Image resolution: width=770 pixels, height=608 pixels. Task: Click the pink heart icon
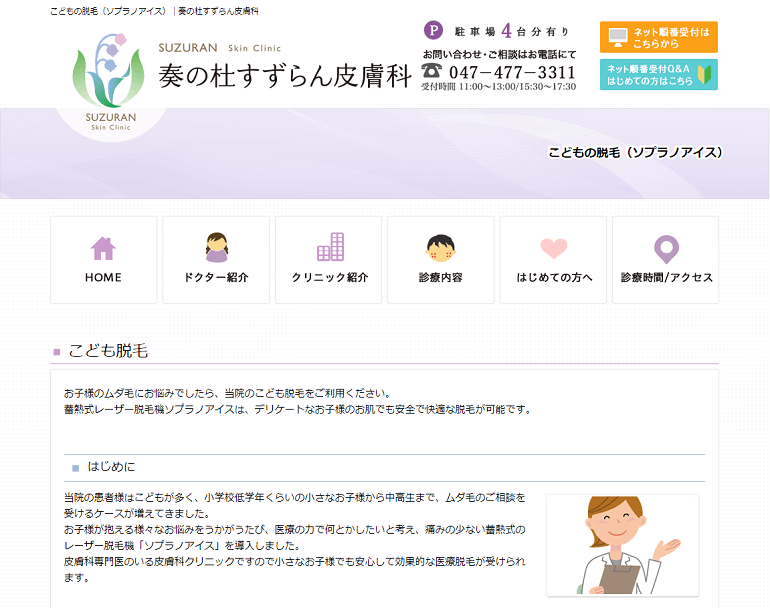click(x=554, y=249)
